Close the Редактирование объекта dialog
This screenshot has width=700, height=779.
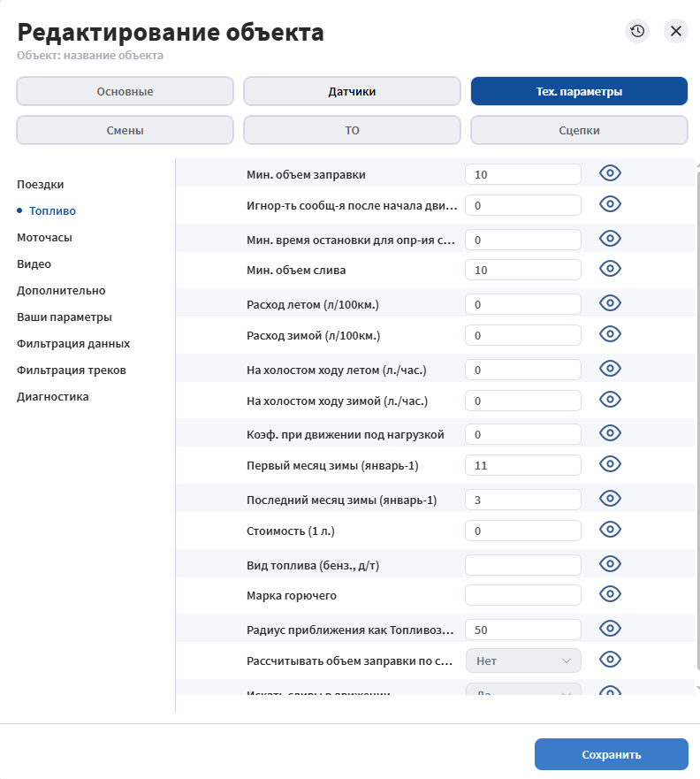675,31
